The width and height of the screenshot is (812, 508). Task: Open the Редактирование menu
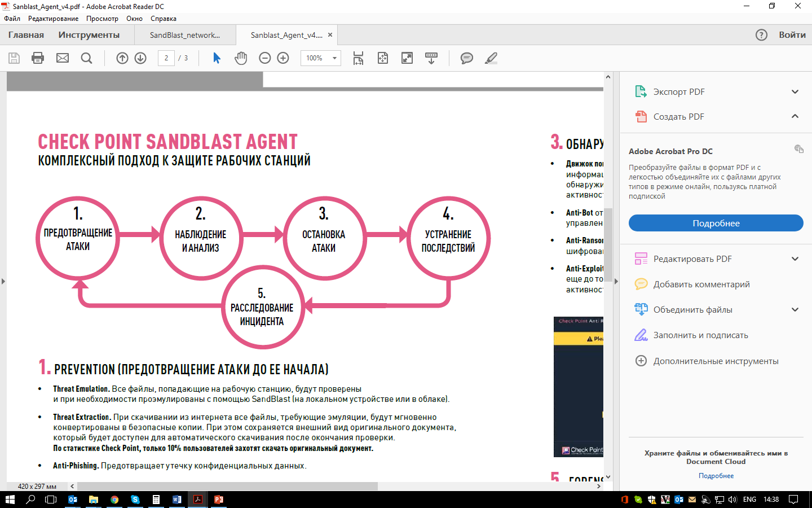54,19
